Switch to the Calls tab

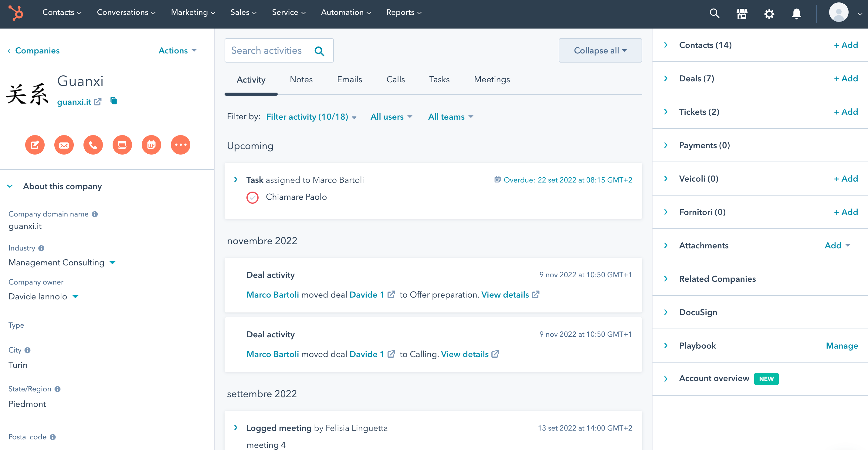(x=395, y=80)
